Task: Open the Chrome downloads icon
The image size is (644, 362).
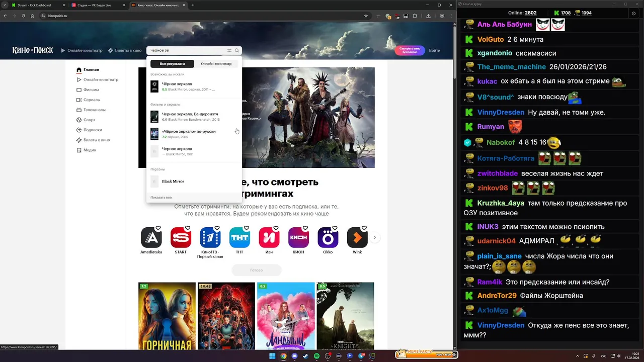Action: click(x=428, y=16)
